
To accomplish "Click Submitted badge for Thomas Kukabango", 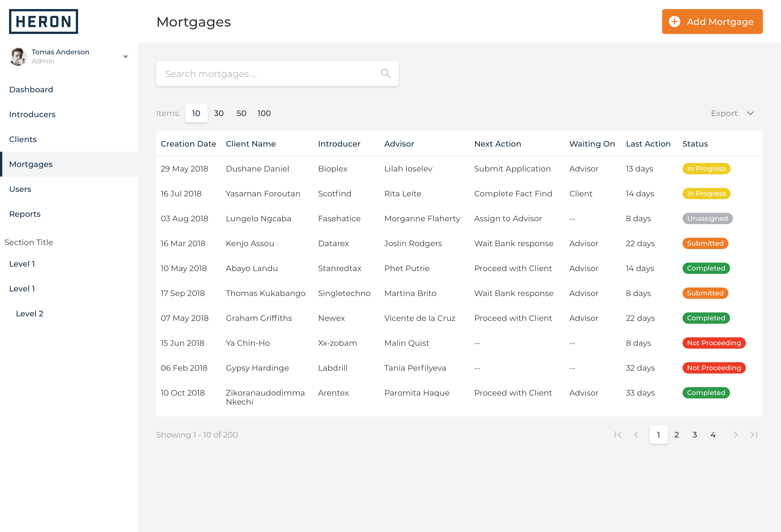I will [705, 293].
